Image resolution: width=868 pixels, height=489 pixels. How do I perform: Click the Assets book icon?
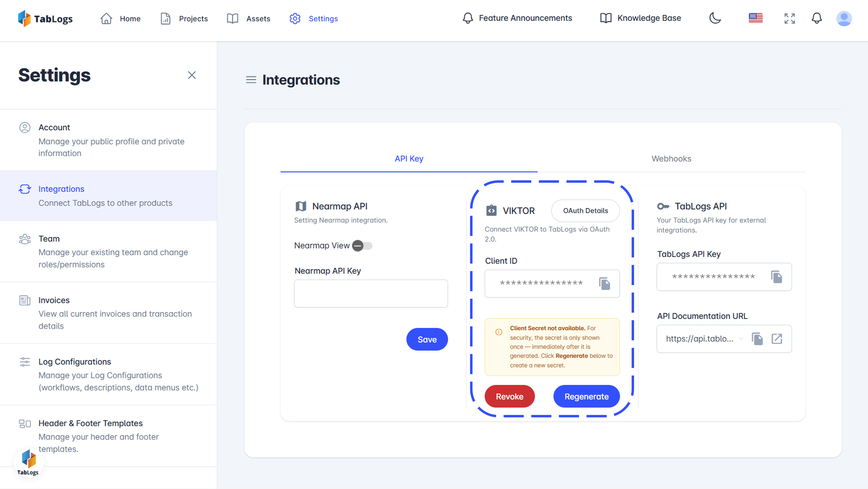[232, 19]
